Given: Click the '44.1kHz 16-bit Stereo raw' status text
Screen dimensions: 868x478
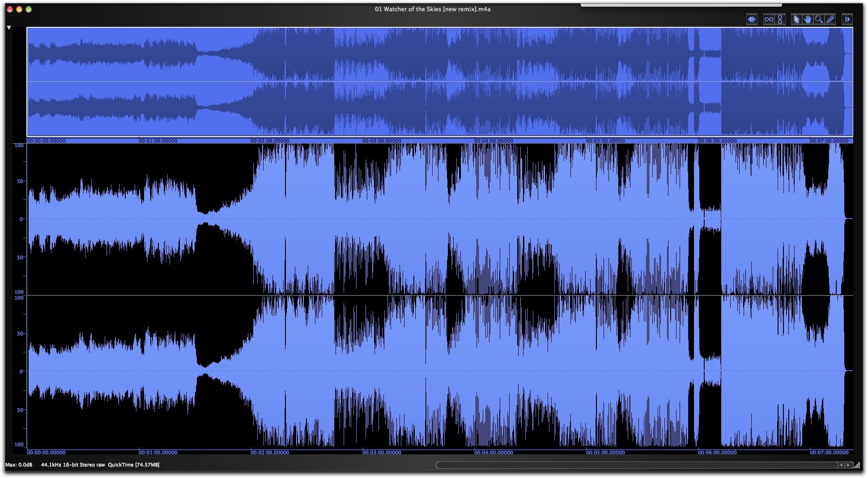Looking at the screenshot, I should (x=73, y=465).
